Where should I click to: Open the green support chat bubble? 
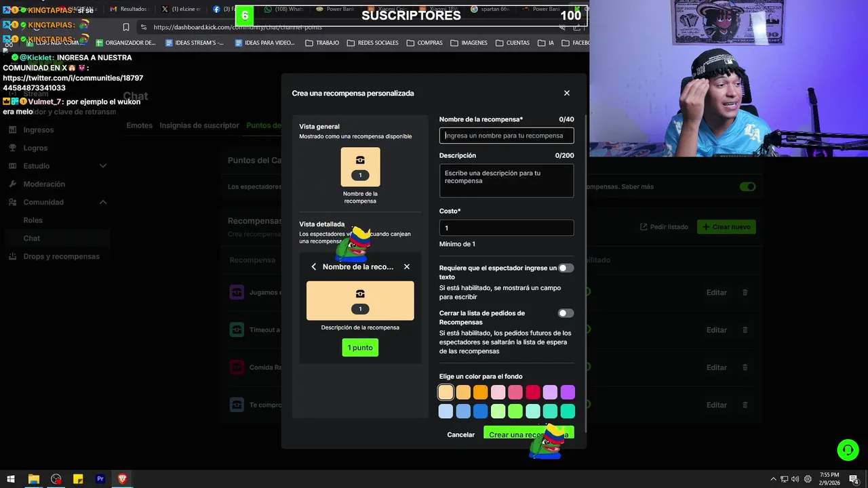coord(847,449)
